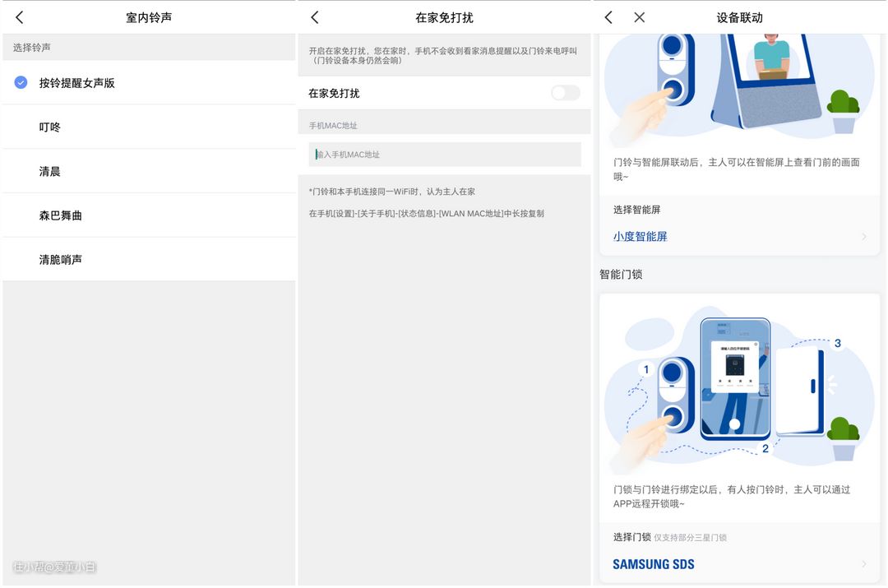Viewport: 888px width, 588px height.
Task: Close the 设备联动 page with X
Action: tap(640, 17)
